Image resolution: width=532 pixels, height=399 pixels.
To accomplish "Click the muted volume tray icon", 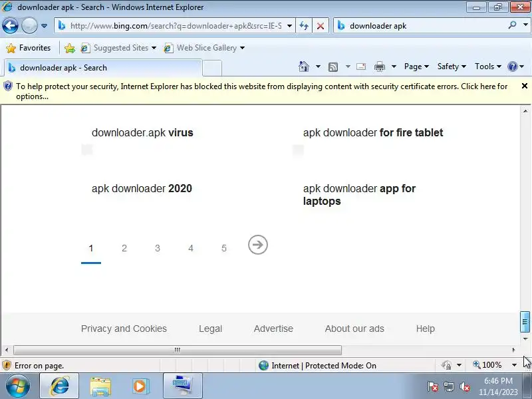I will point(464,386).
